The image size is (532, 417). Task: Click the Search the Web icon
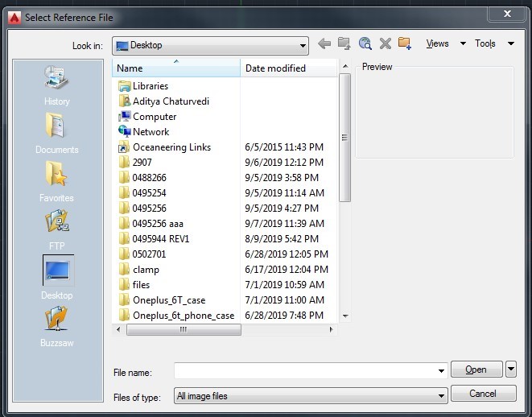click(365, 43)
